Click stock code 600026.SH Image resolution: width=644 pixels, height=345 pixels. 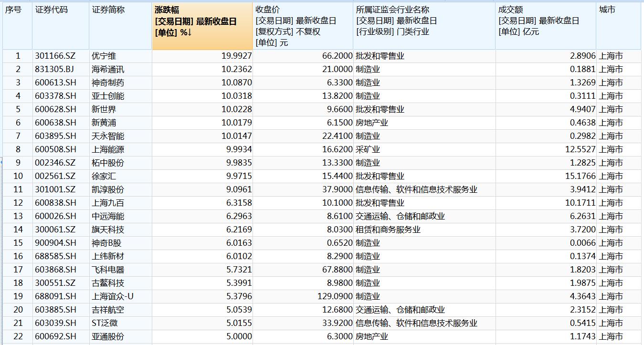[55, 216]
